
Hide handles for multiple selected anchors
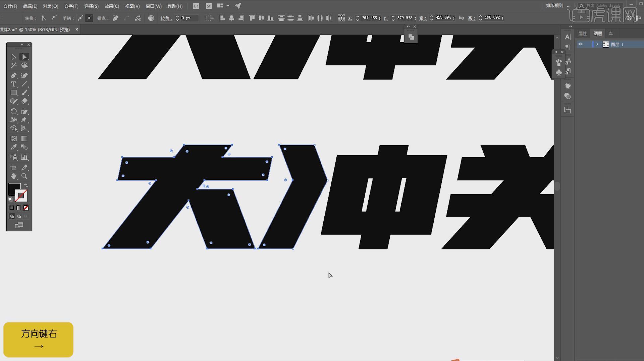[x=89, y=18]
